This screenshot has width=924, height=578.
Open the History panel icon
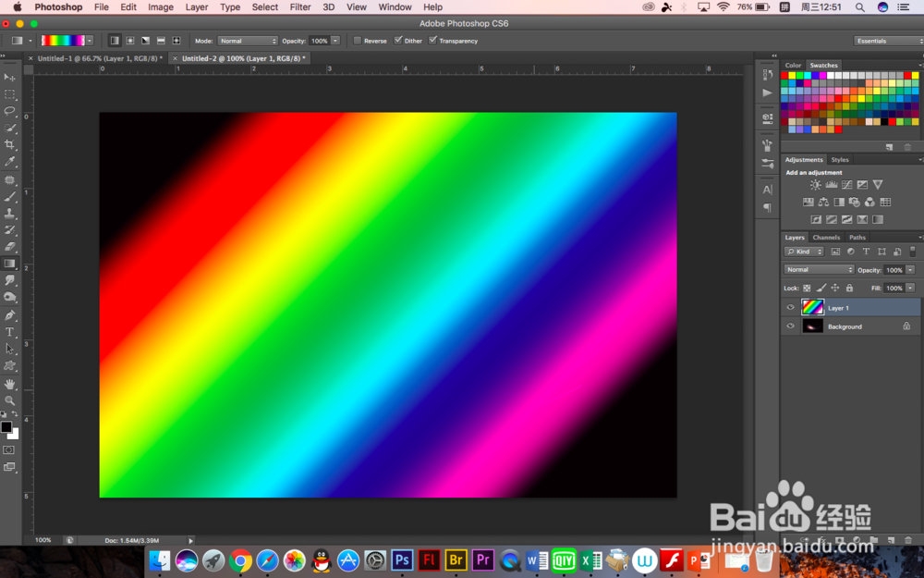click(767, 75)
